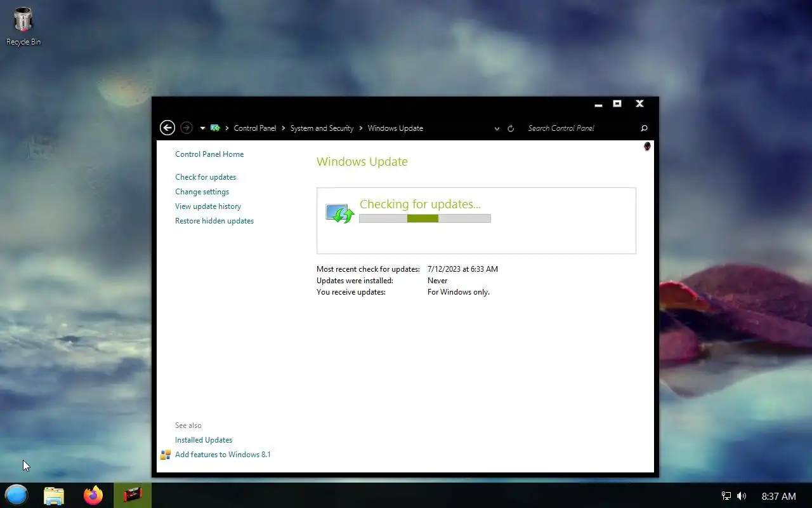Open Add features to Windows 8.1
The width and height of the screenshot is (812, 508).
[223, 455]
